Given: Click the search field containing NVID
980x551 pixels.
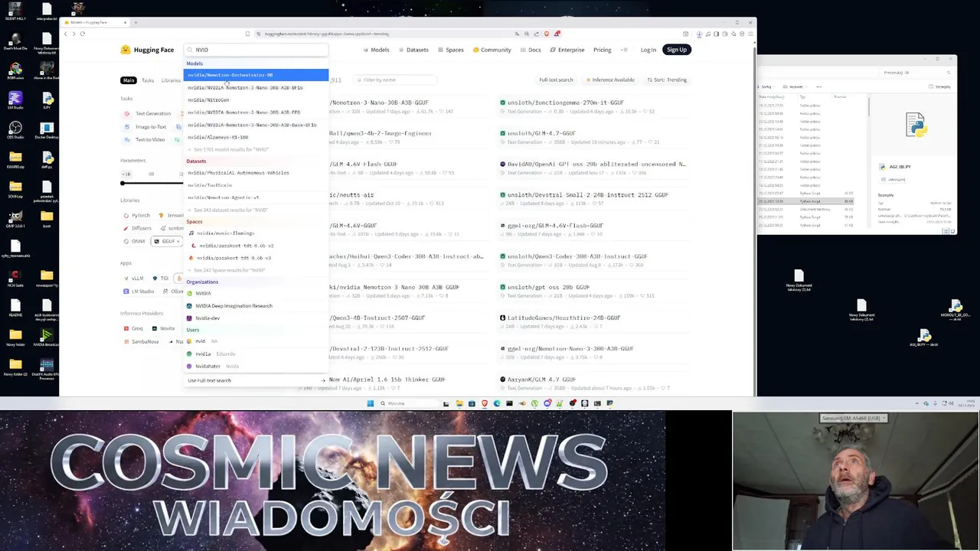Looking at the screenshot, I should click(256, 50).
